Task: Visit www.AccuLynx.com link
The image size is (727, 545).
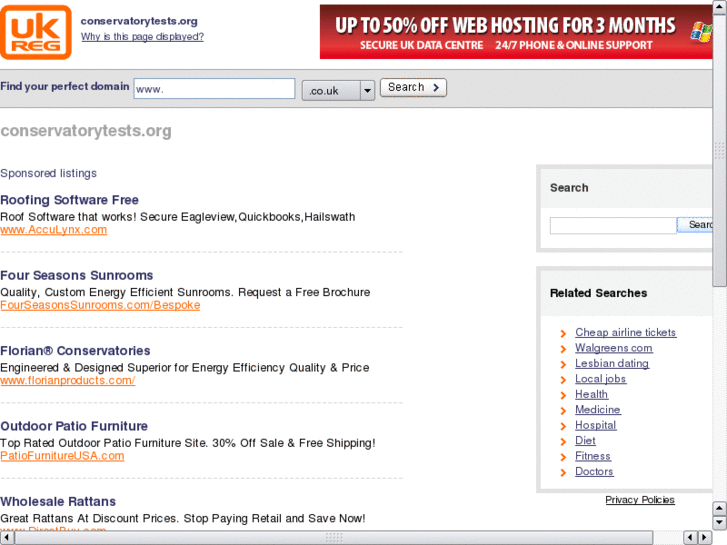Action: 54,230
